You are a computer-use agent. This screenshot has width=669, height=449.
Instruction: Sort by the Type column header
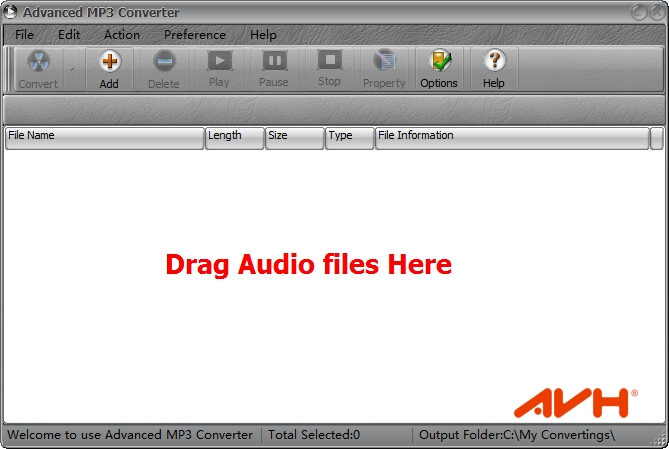[x=349, y=138]
